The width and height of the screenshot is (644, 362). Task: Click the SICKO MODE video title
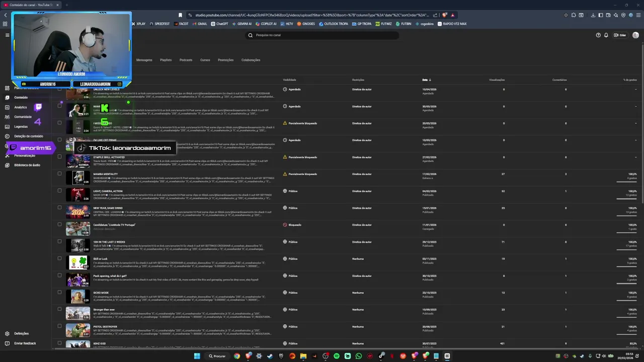(x=101, y=293)
